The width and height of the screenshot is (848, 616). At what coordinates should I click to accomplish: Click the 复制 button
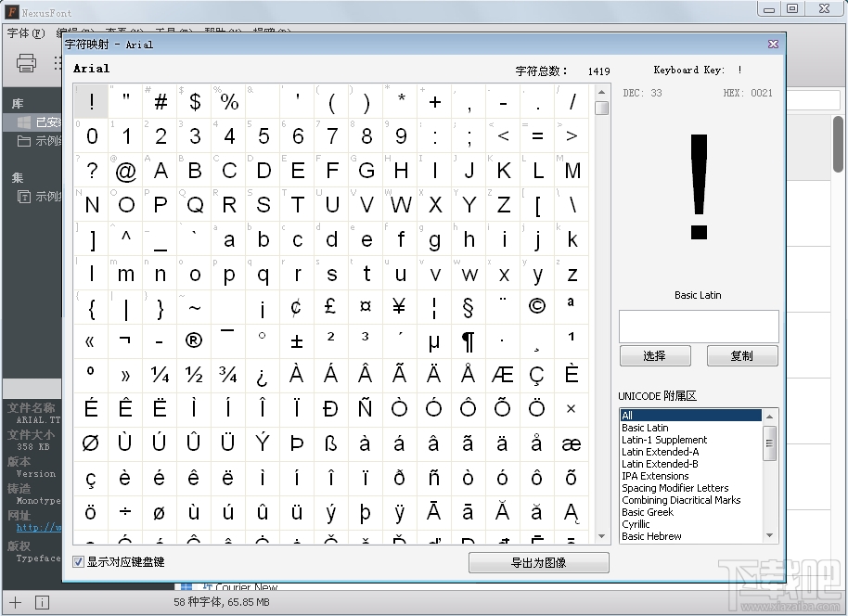pos(742,355)
